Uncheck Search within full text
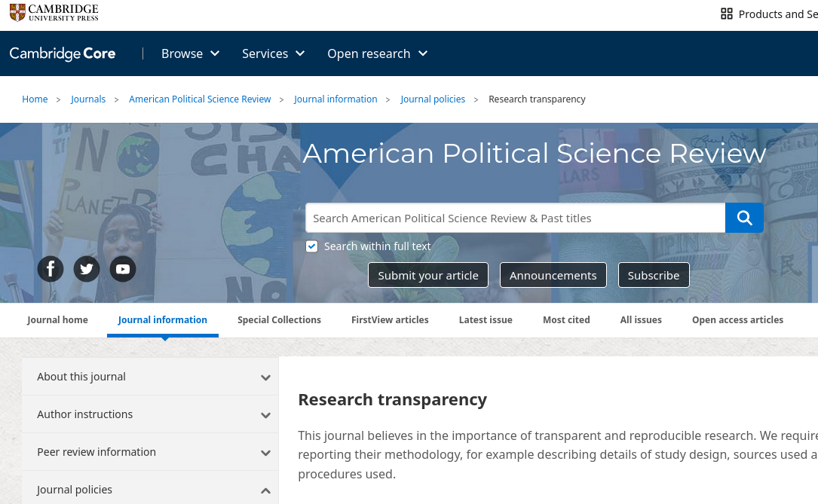Screen dimensions: 818x504 tap(312, 246)
